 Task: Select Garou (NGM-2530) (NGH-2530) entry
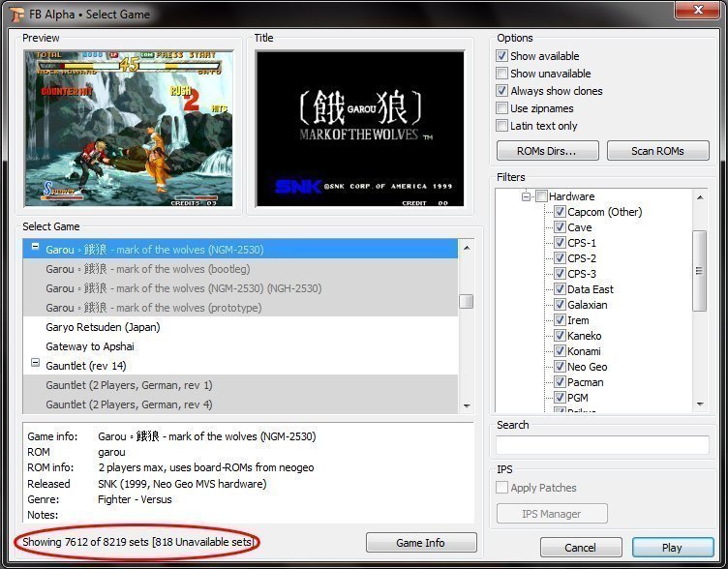(240, 288)
